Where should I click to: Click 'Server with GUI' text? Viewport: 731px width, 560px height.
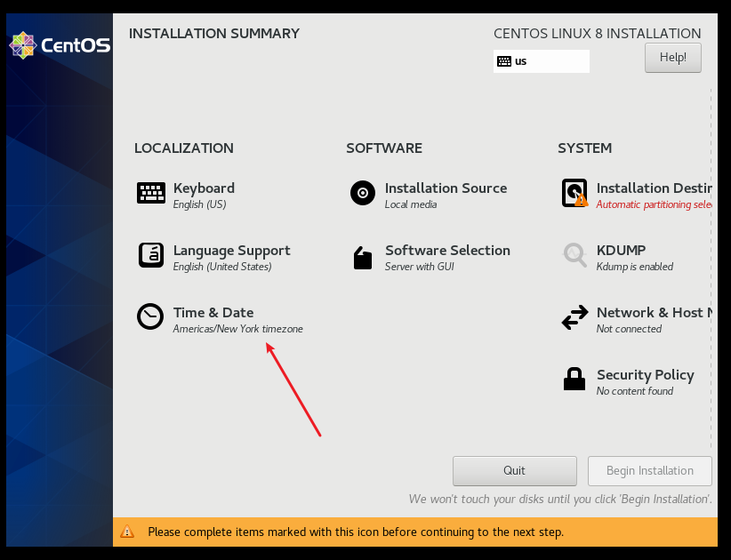coord(419,267)
